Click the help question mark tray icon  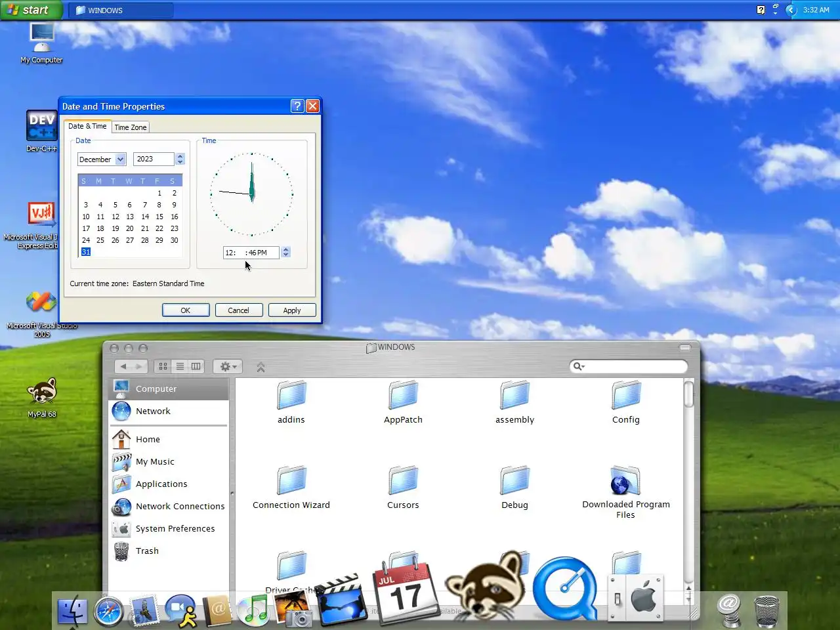(761, 10)
